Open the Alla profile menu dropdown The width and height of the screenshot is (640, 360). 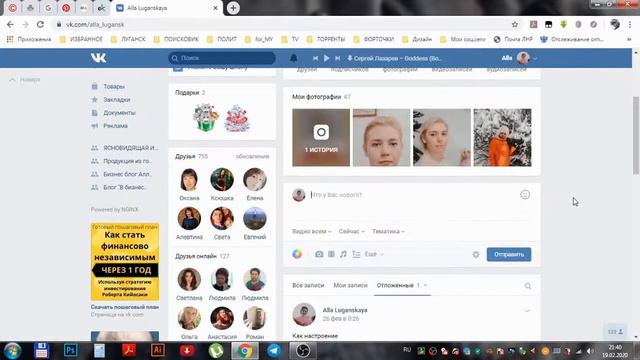pos(519,58)
